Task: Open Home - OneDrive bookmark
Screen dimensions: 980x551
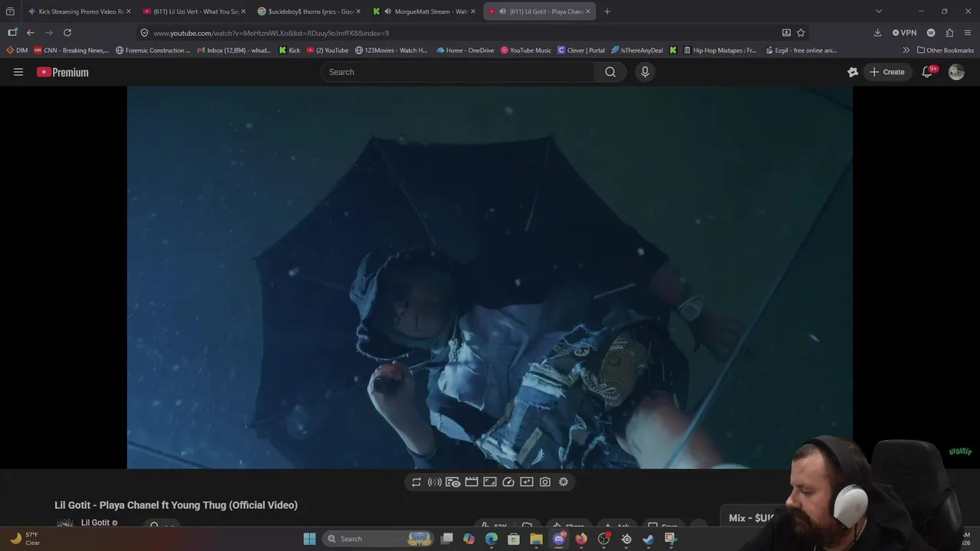Action: (465, 51)
